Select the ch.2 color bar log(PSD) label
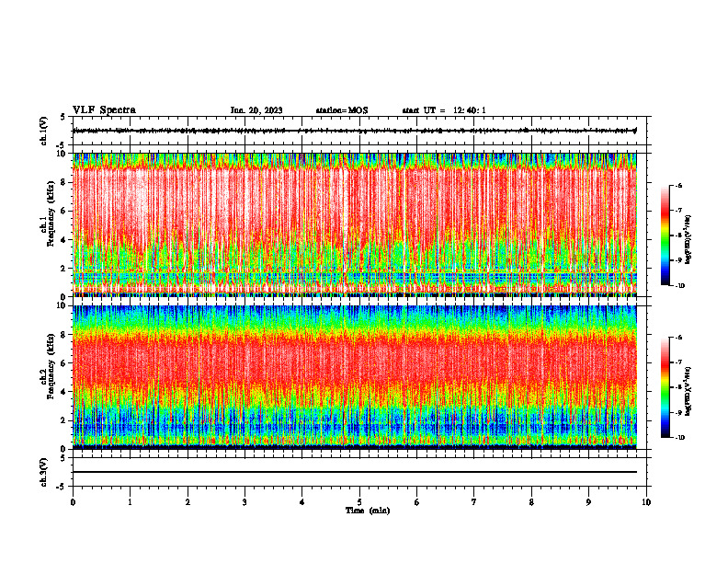 pyautogui.click(x=688, y=391)
